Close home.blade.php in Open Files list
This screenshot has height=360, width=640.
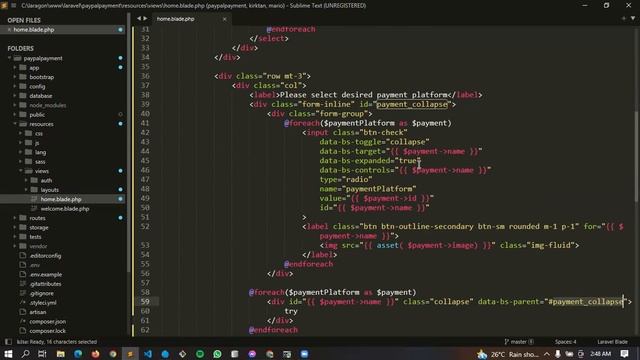(x=9, y=30)
